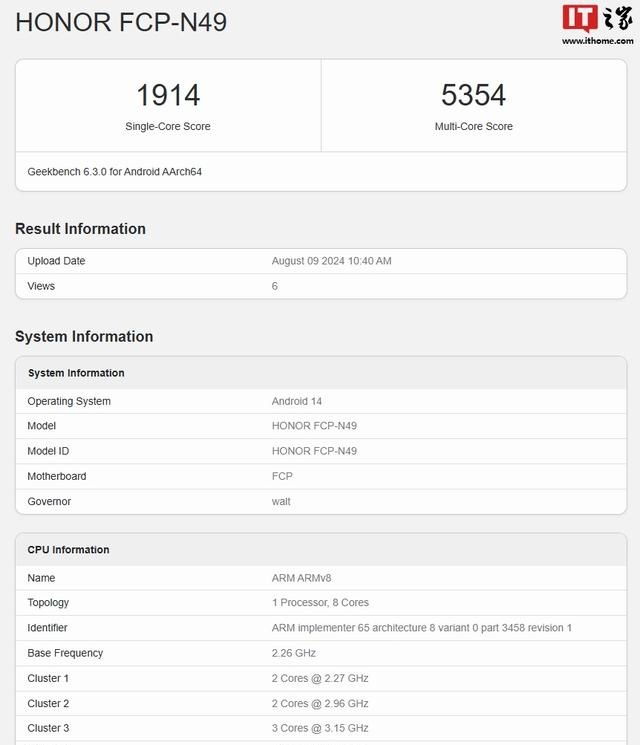Screen dimensions: 640x745
Task: Select 3 Cores @ 3.15 GHz value
Action: pos(320,728)
